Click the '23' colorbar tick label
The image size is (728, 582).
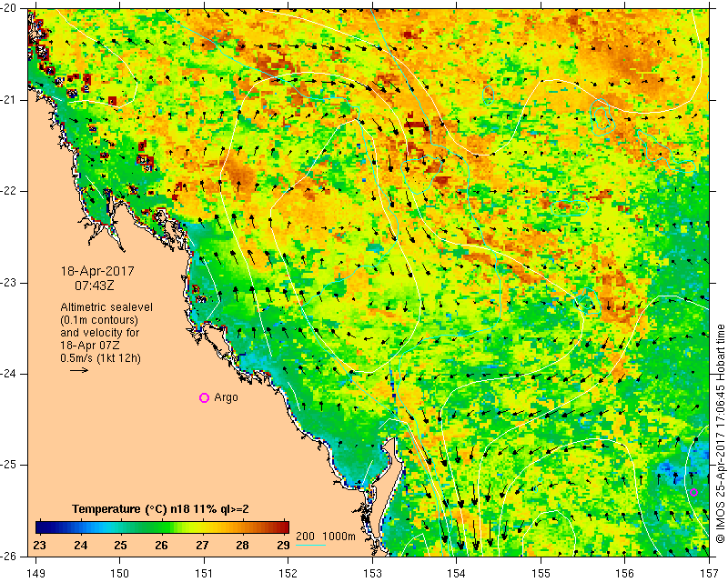click(40, 546)
